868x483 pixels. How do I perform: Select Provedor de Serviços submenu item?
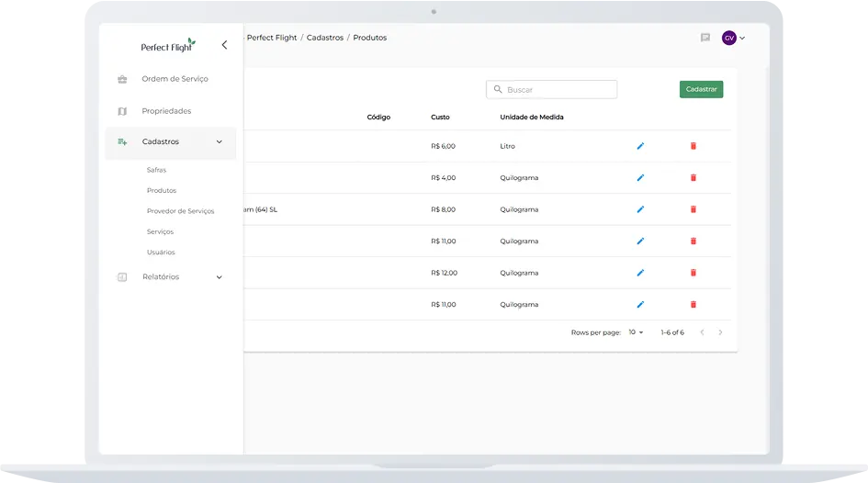click(180, 211)
